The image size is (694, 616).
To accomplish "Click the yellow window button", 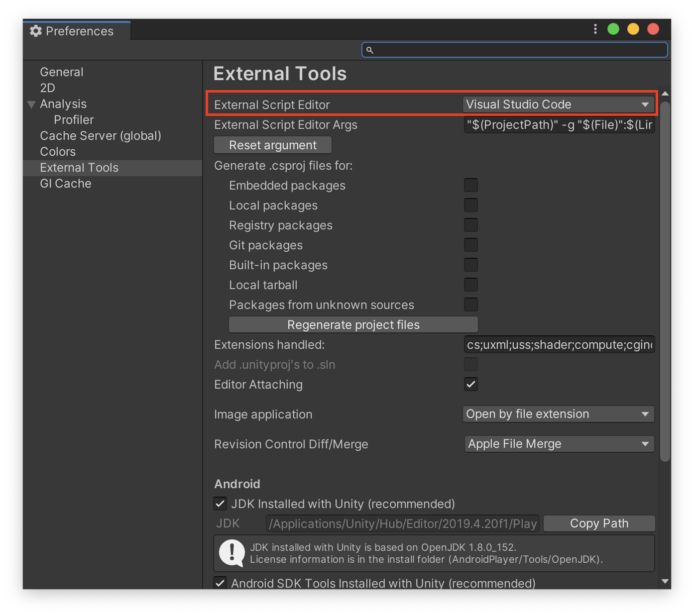I will pyautogui.click(x=633, y=29).
